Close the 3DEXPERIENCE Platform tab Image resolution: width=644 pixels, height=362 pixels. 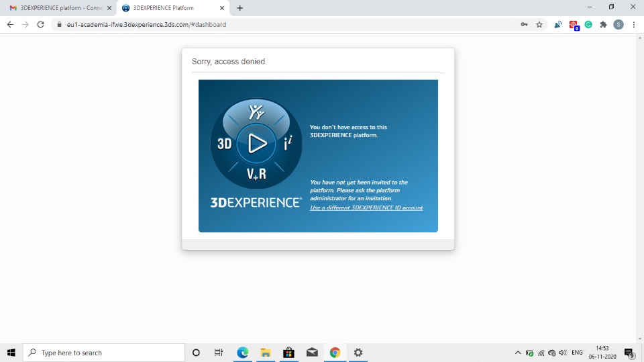tap(222, 8)
